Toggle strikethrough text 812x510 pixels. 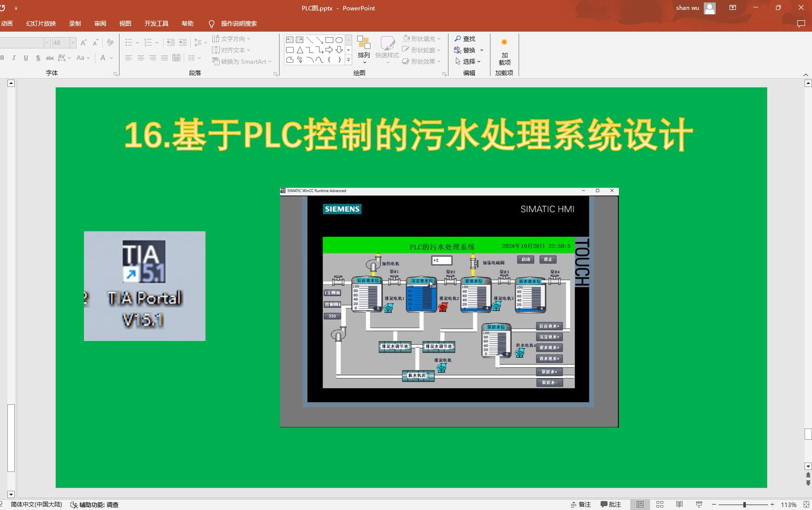coord(50,58)
